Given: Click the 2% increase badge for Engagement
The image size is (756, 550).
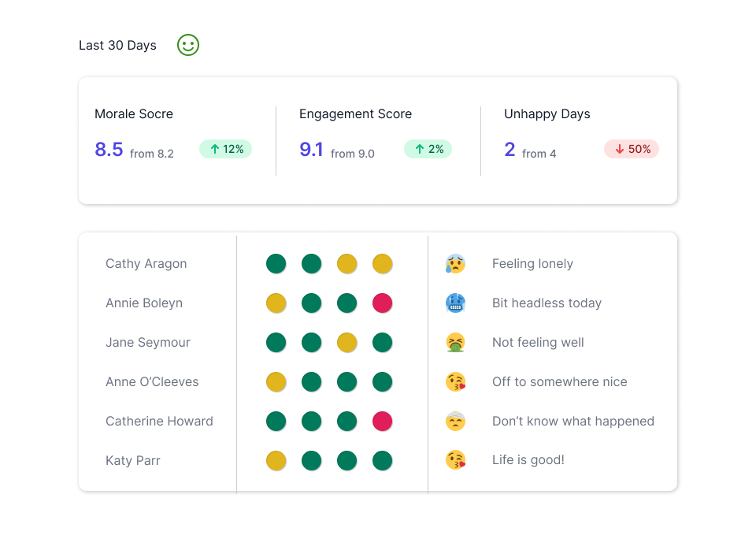Looking at the screenshot, I should (428, 149).
